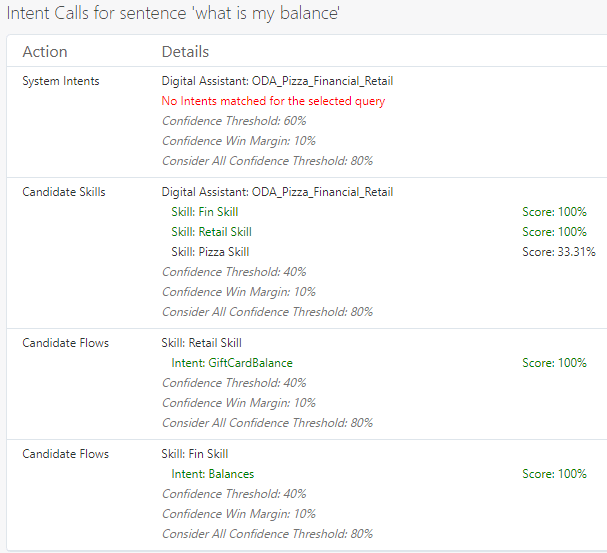Click the Details column header
The width and height of the screenshot is (607, 553).
(185, 52)
